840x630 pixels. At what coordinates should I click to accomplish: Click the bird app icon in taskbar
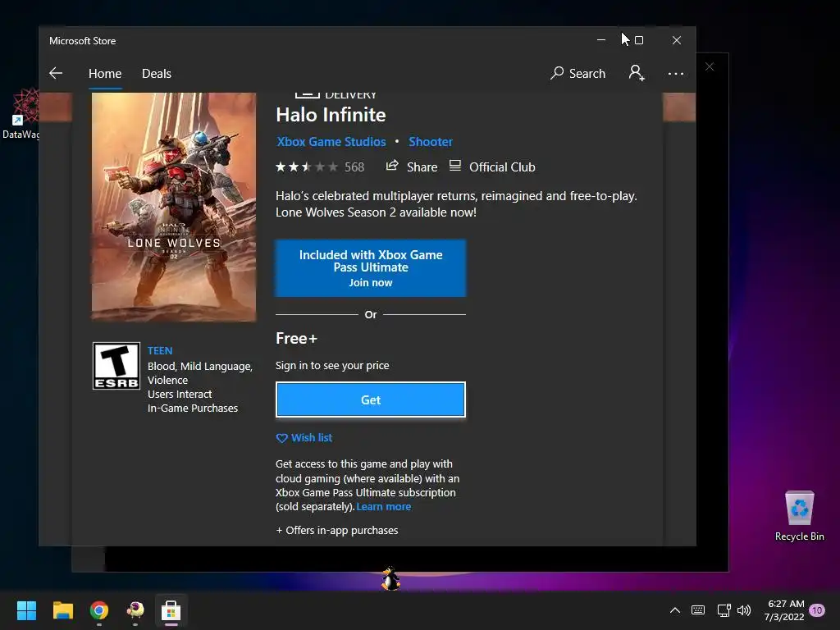(135, 610)
